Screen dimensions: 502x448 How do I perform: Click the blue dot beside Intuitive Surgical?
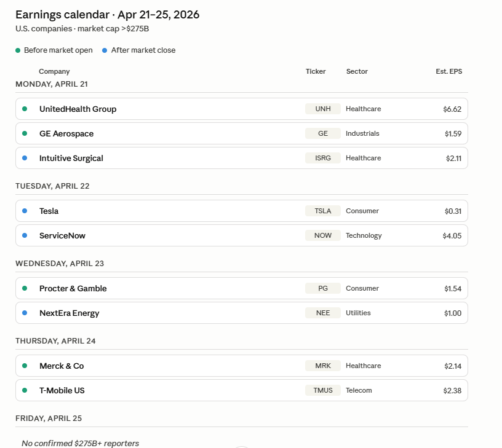25,158
